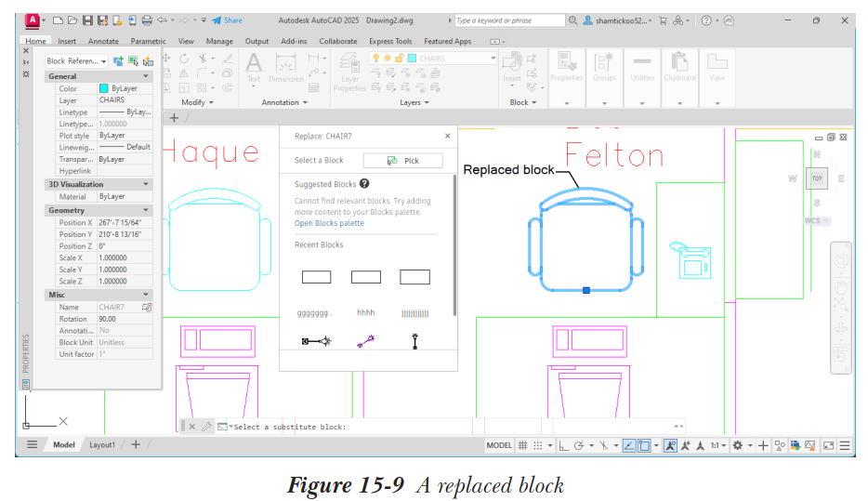Collapse the 3D Visualization section
The image size is (868, 501).
[x=146, y=184]
